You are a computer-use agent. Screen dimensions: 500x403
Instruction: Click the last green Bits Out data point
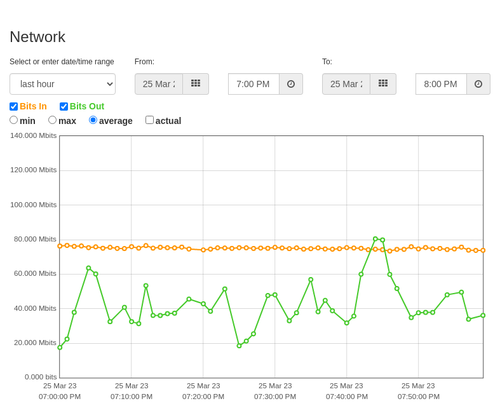click(x=483, y=315)
